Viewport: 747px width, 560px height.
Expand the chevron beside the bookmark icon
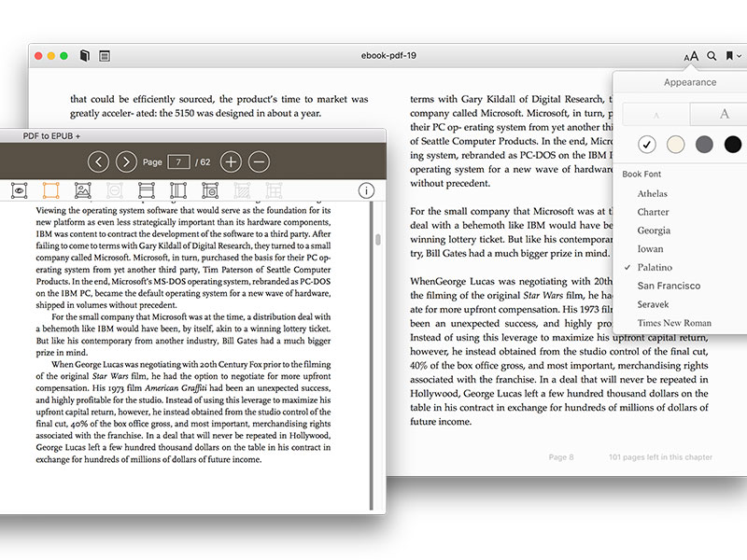740,56
